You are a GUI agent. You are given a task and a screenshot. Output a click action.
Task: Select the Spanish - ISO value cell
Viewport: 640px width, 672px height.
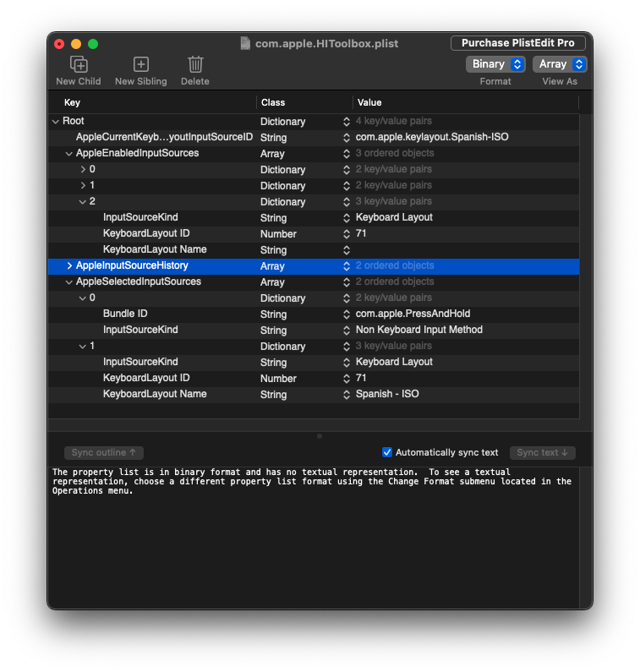pyautogui.click(x=387, y=394)
